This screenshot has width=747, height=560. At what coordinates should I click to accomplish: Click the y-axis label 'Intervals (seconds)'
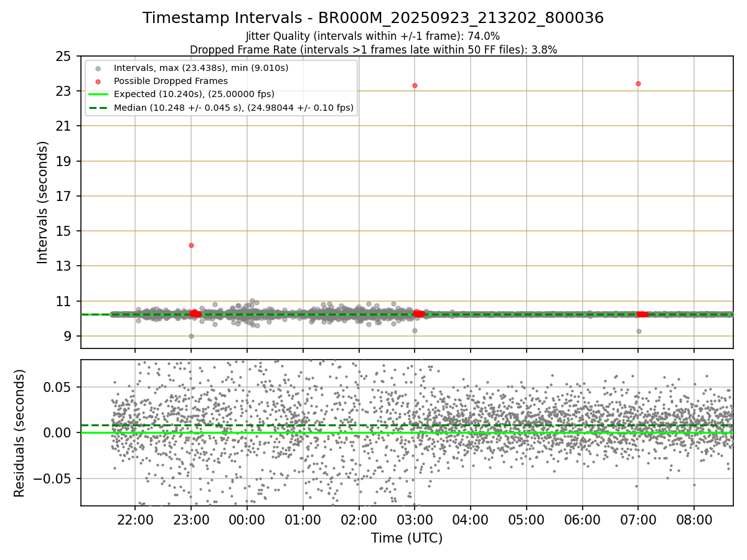point(42,202)
